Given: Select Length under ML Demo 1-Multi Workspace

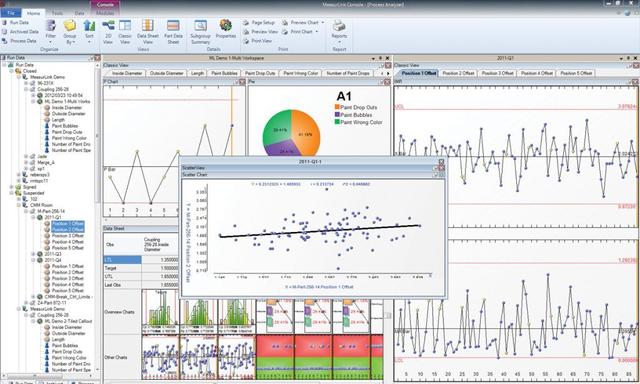Looking at the screenshot, I should (58, 120).
